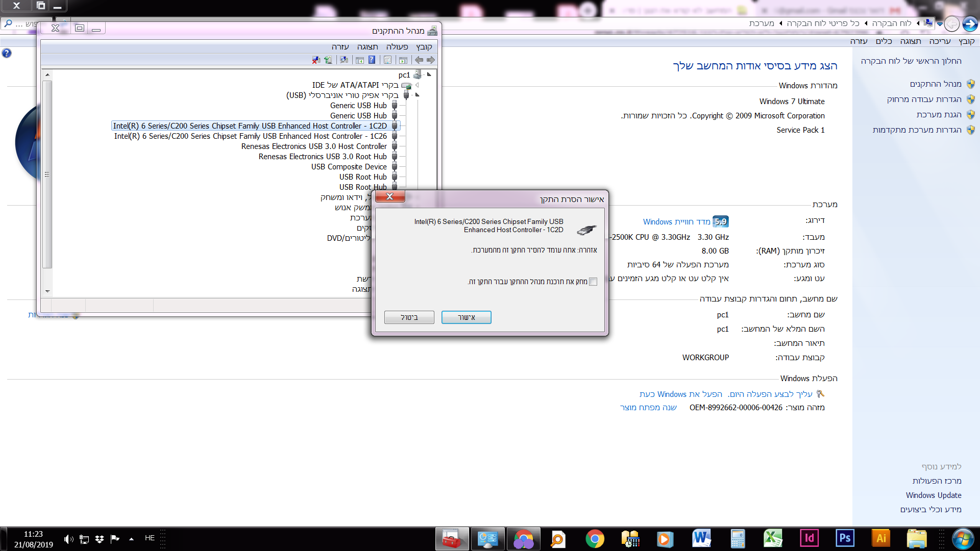Open the Windows Update link
Screen dimensions: 980x551
tap(933, 495)
